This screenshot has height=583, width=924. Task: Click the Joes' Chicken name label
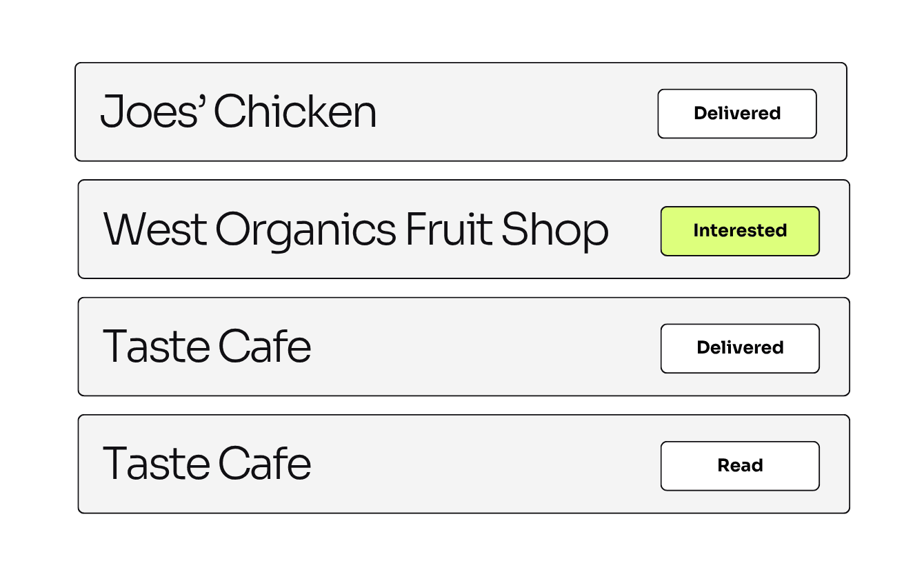[x=239, y=111]
